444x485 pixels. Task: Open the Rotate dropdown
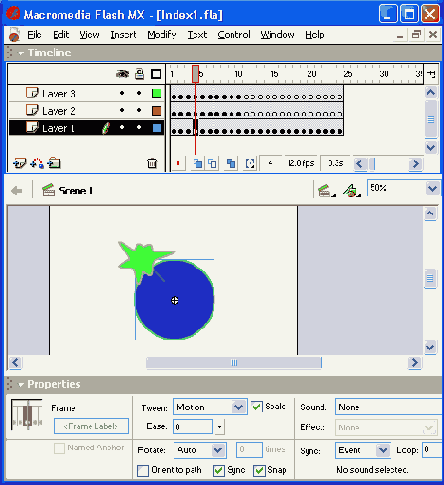pos(200,450)
